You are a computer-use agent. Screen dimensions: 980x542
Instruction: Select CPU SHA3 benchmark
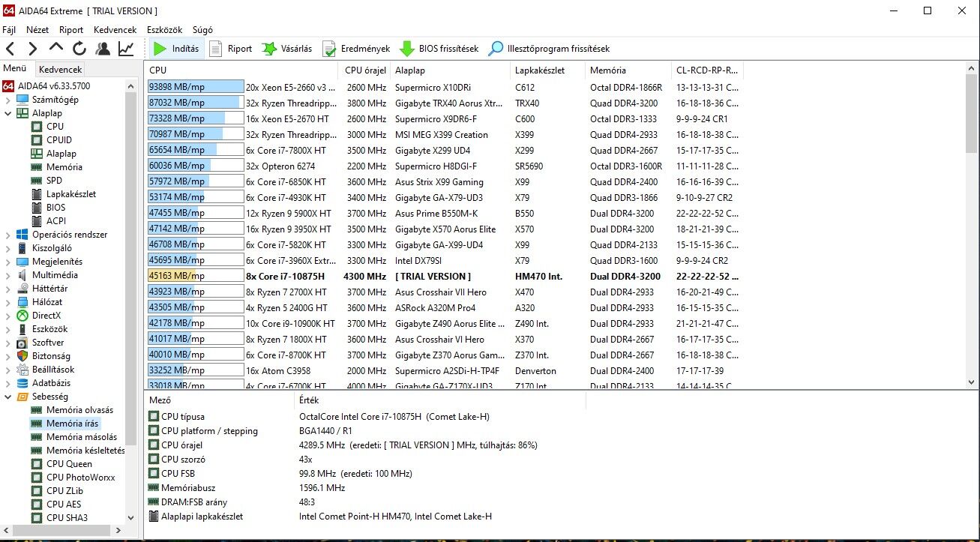pyautogui.click(x=67, y=518)
